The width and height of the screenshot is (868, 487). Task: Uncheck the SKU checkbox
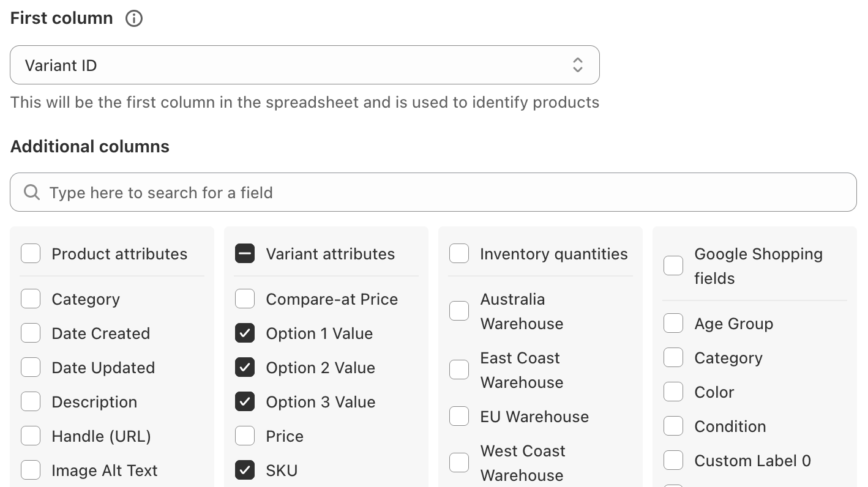point(245,470)
